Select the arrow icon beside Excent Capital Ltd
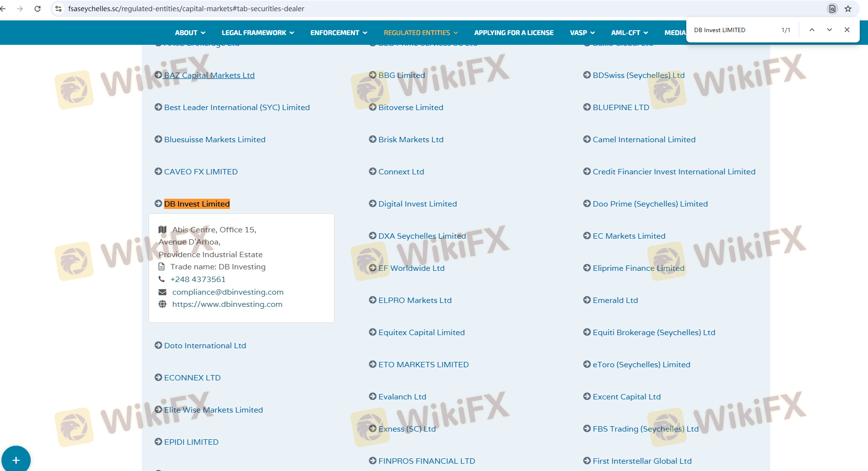Image resolution: width=868 pixels, height=471 pixels. (587, 396)
